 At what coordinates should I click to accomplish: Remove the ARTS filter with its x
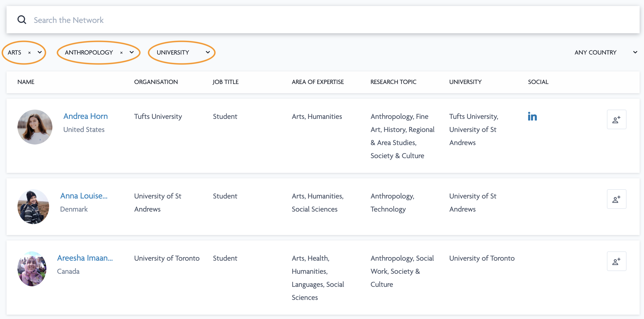coord(29,53)
